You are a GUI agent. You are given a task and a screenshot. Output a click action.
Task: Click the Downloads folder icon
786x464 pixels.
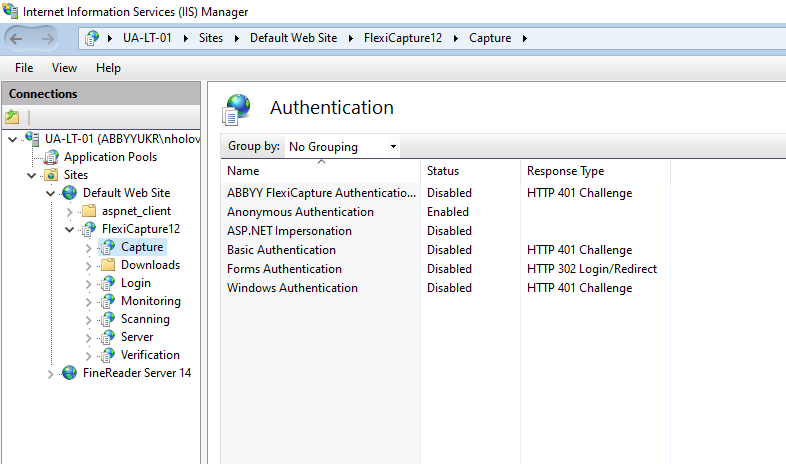(108, 265)
